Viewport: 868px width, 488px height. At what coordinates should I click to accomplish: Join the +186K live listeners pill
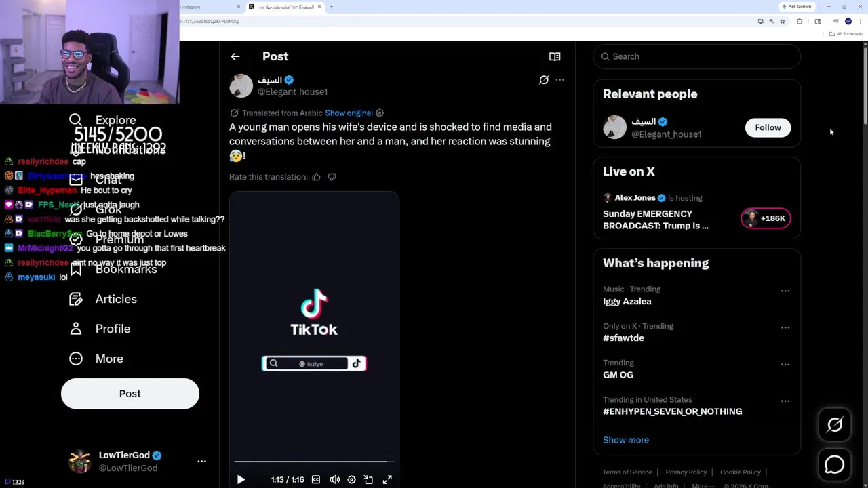766,218
